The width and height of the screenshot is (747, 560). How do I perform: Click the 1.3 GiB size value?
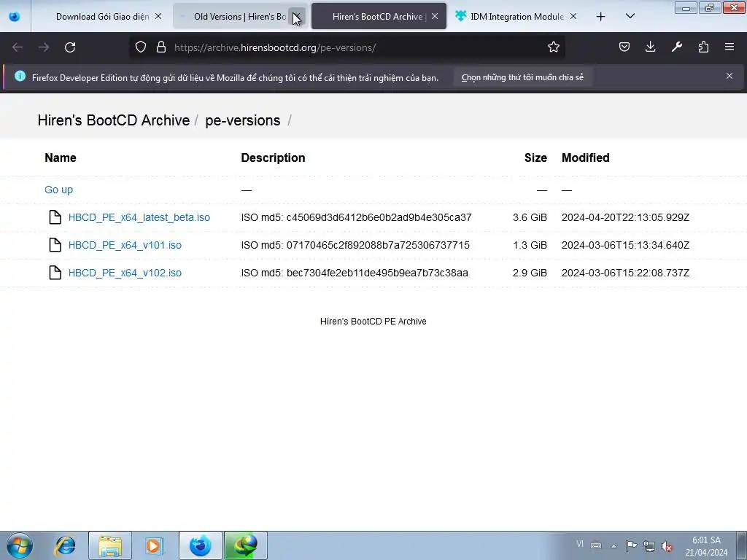pyautogui.click(x=530, y=245)
